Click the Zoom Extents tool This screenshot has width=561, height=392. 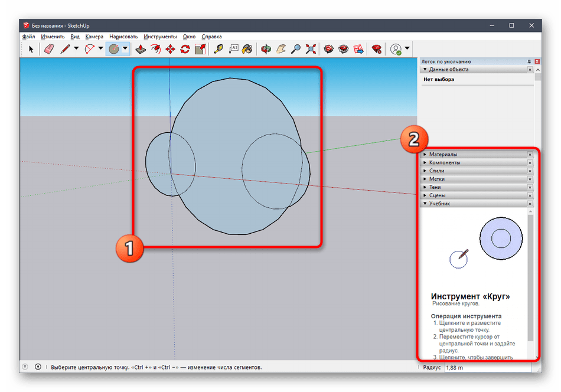click(x=311, y=49)
